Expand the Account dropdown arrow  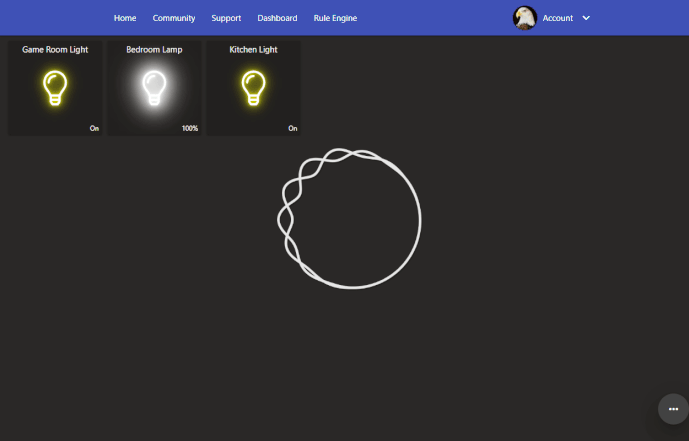586,18
